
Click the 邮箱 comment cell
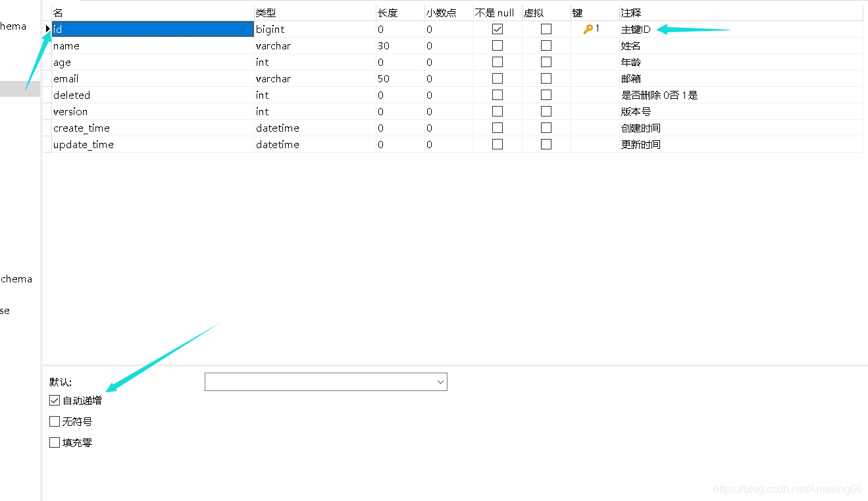click(741, 78)
